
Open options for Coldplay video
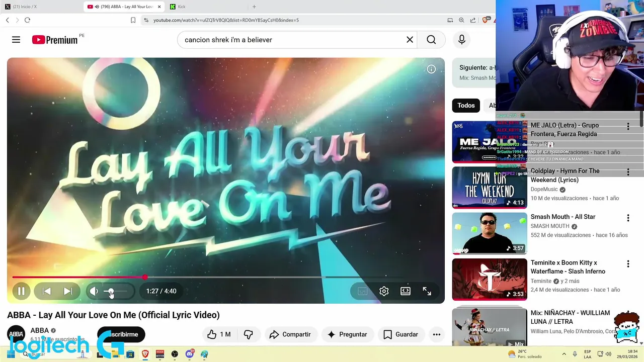(628, 172)
